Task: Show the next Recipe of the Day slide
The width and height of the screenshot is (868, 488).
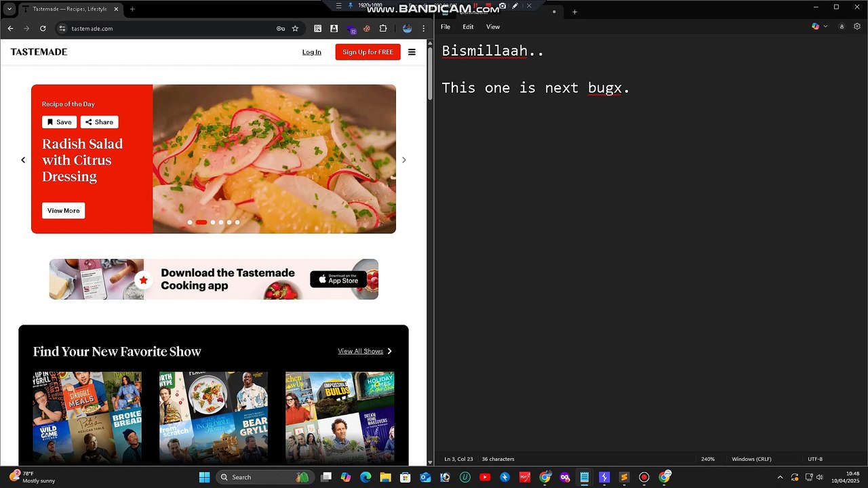Action: [x=403, y=160]
